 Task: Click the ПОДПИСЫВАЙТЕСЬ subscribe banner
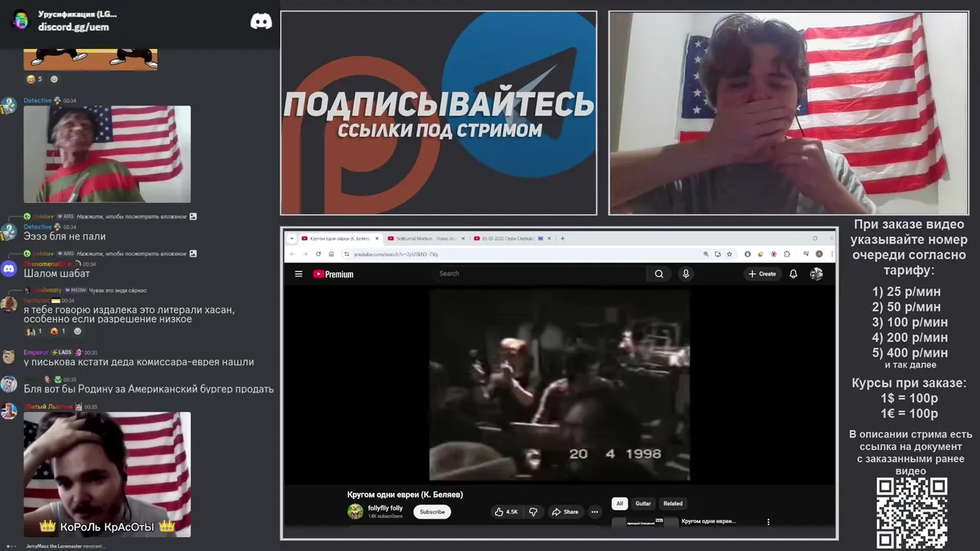439,113
